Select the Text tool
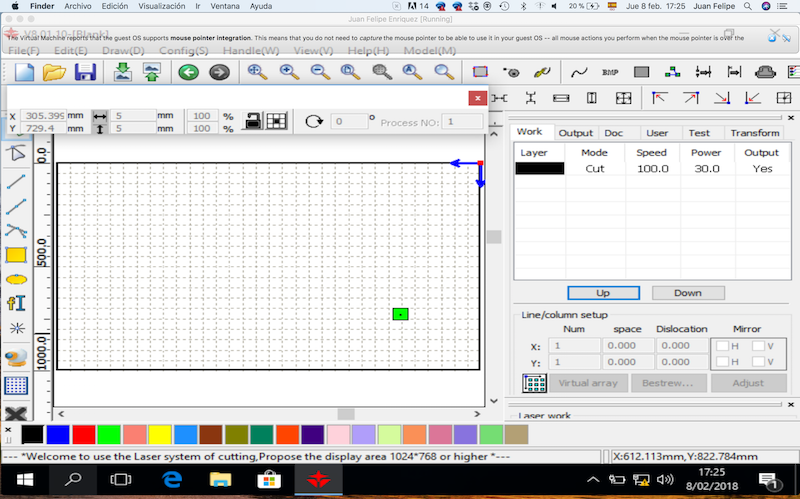Image resolution: width=800 pixels, height=499 pixels. pos(16,304)
